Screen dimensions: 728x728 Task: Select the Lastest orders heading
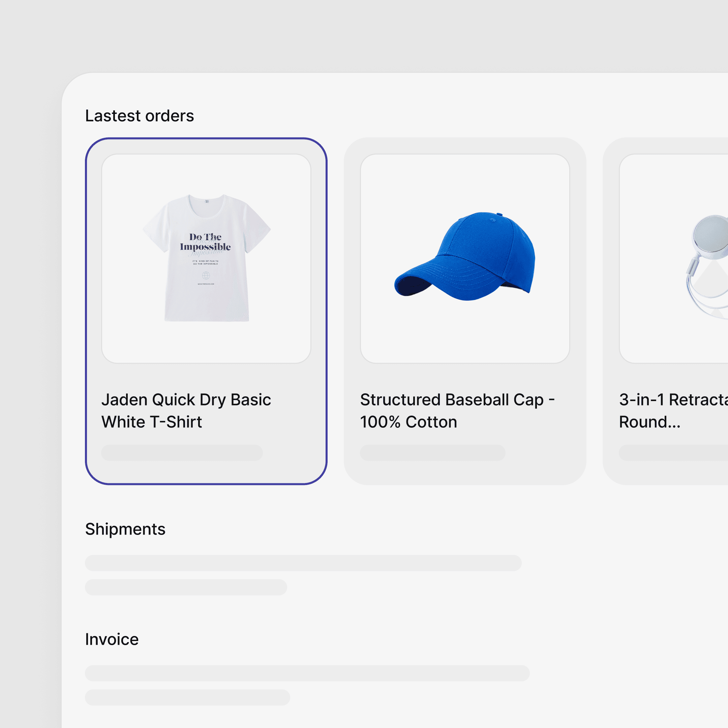(x=140, y=116)
